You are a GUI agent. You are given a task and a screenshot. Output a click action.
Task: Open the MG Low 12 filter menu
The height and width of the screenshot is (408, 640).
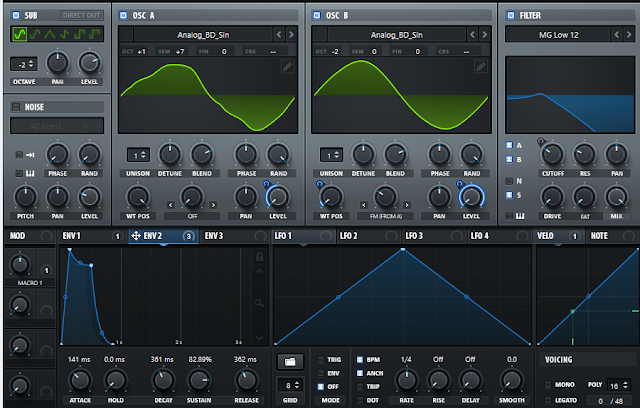558,35
